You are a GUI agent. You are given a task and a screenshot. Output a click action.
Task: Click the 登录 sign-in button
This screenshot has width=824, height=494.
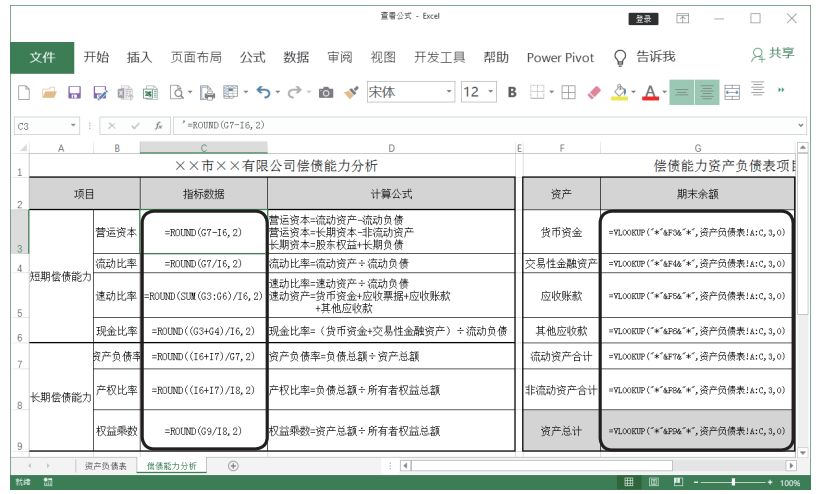(643, 19)
